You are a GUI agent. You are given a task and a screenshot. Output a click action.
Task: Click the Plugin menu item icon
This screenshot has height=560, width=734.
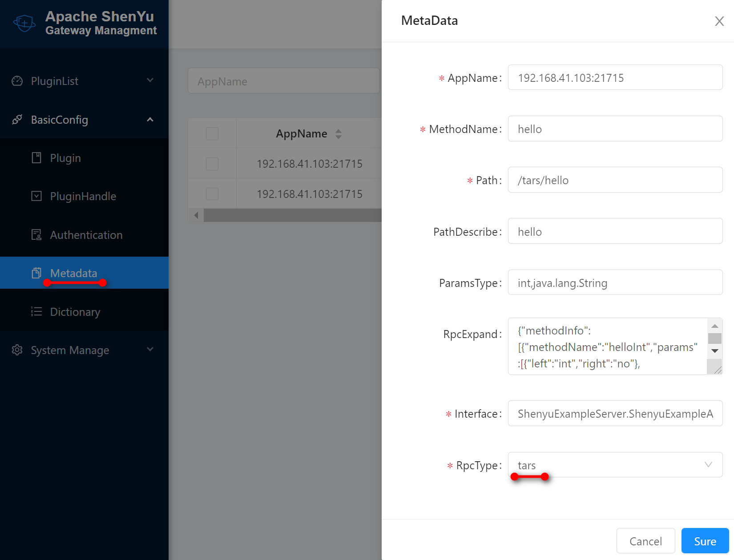coord(36,158)
